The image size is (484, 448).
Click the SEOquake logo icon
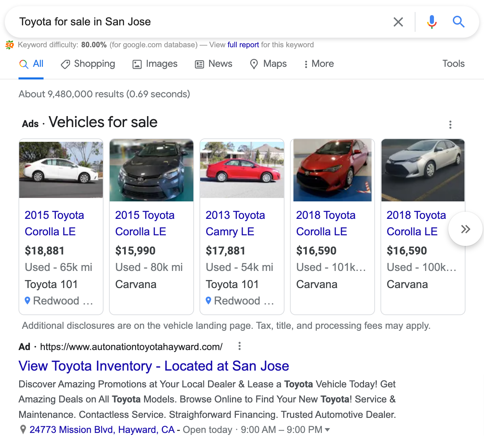[10, 45]
